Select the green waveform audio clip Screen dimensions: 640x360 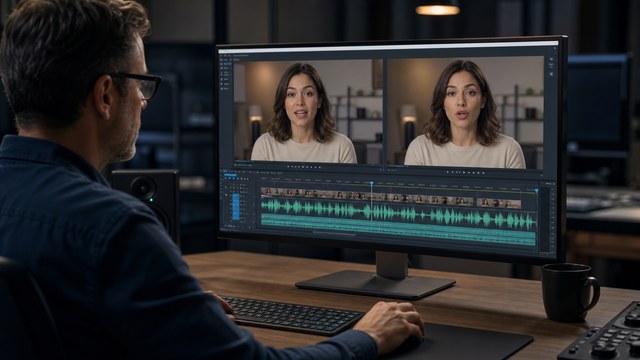pyautogui.click(x=398, y=214)
